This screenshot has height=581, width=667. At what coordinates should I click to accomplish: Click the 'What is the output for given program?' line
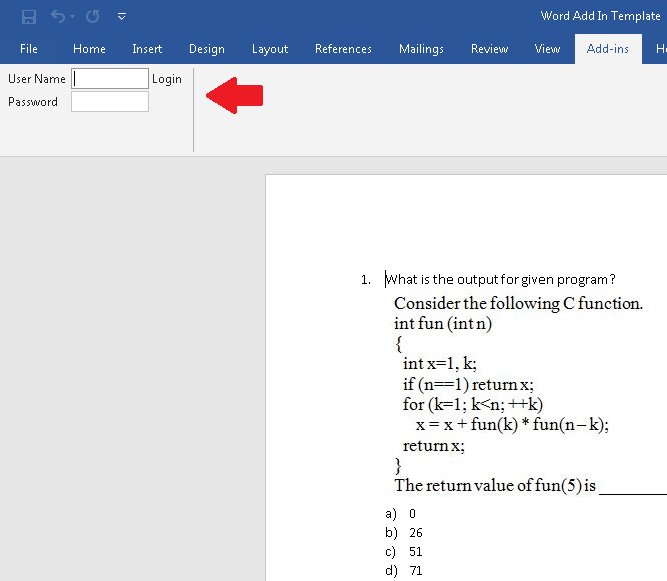point(500,279)
